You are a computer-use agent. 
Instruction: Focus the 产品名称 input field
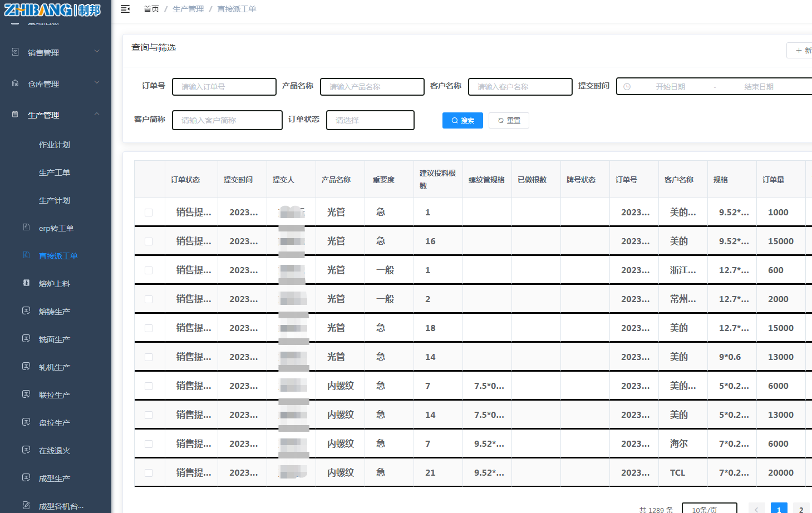pyautogui.click(x=372, y=87)
